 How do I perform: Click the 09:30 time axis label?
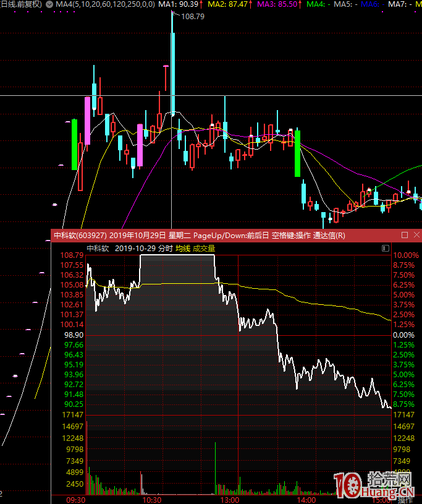coord(76,500)
